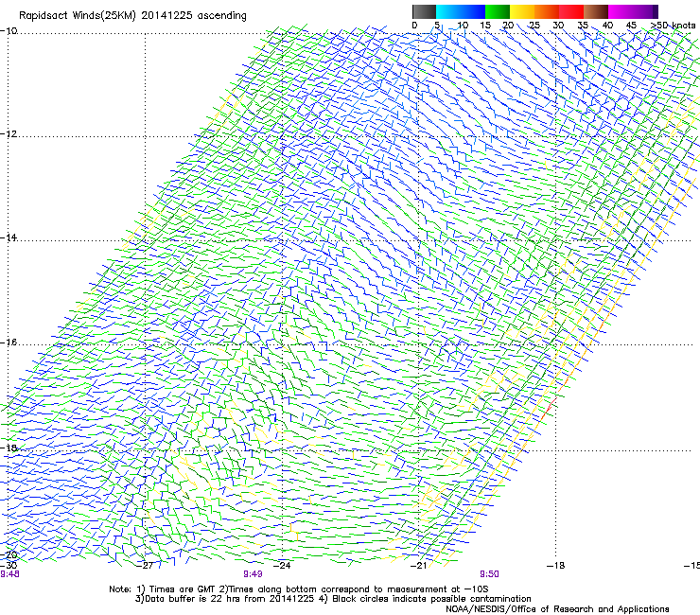
Task: Click the '>50 knots' legend label
Action: (673, 26)
